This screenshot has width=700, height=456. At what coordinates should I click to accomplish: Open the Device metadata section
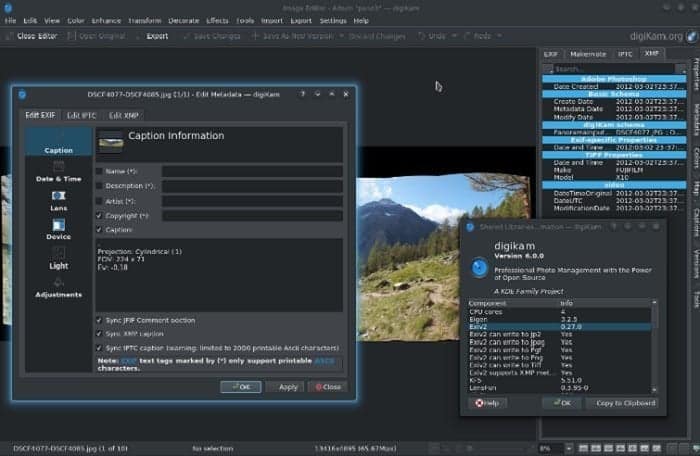(58, 230)
